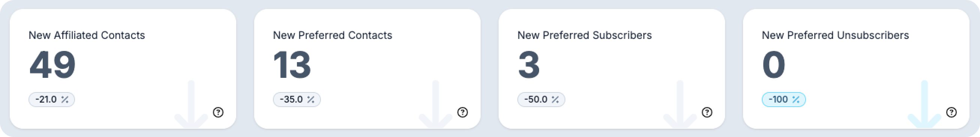Open help icon on New Affiliated Contacts card

click(218, 112)
